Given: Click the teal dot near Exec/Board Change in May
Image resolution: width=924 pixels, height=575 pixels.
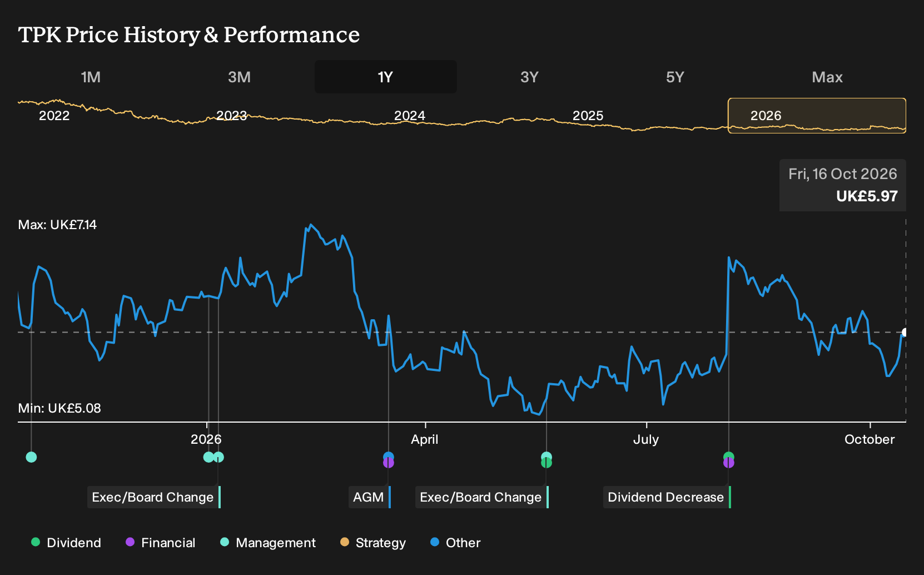Looking at the screenshot, I should [x=547, y=456].
